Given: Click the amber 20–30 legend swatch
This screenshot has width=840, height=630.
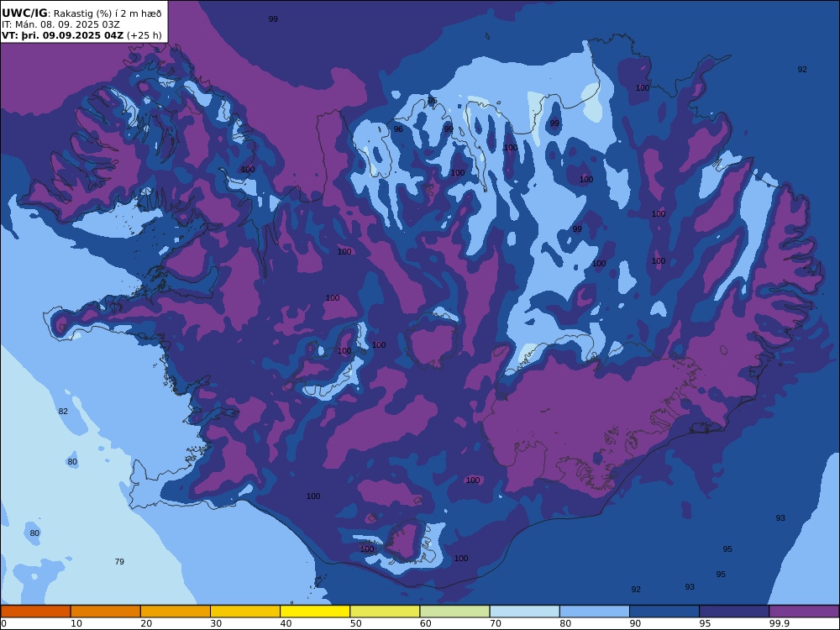Looking at the screenshot, I should coord(176,612).
